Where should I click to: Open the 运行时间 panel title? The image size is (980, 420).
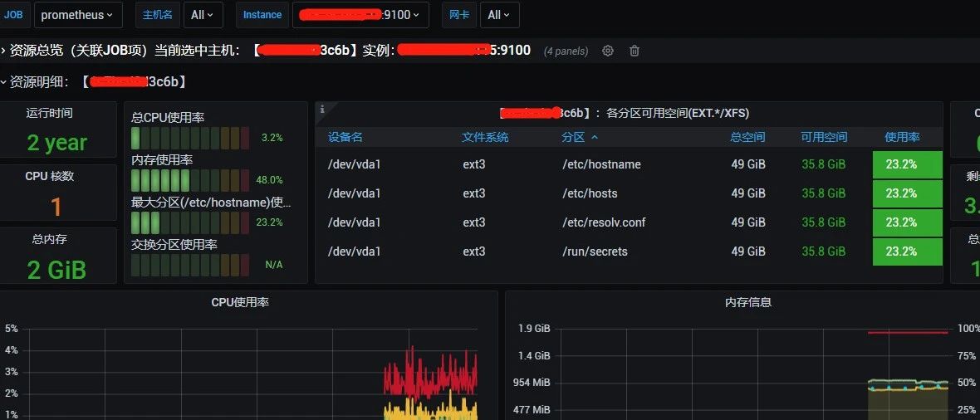[49, 113]
